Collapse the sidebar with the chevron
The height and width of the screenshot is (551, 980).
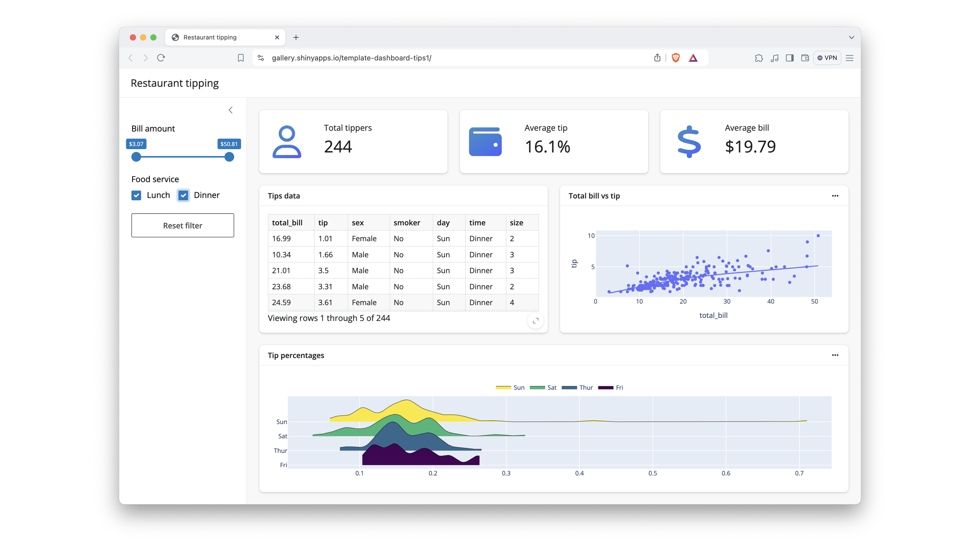231,110
